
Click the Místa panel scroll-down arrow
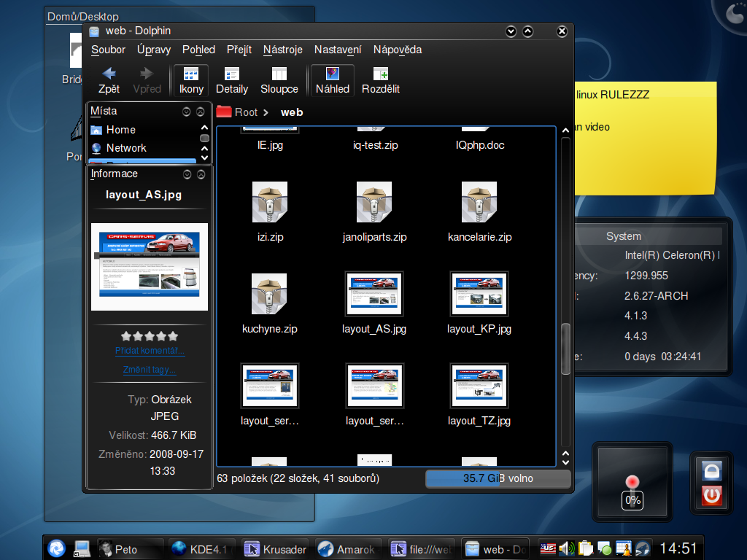204,157
